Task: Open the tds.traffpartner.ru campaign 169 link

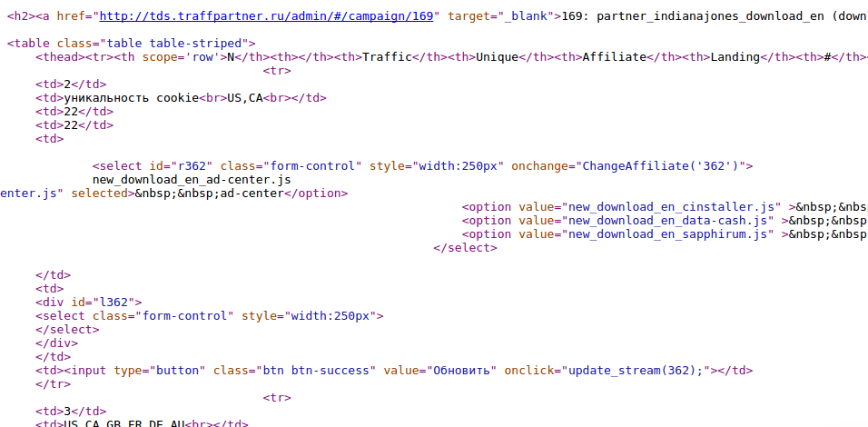Action: click(266, 16)
